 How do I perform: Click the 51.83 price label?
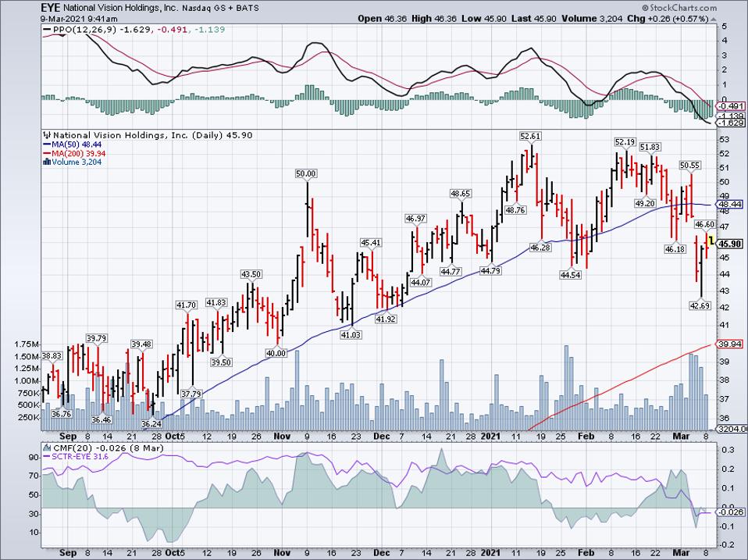tap(650, 147)
